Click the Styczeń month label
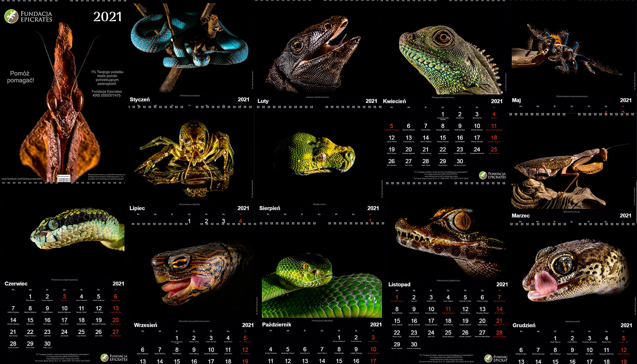The image size is (637, 364). coord(140,99)
